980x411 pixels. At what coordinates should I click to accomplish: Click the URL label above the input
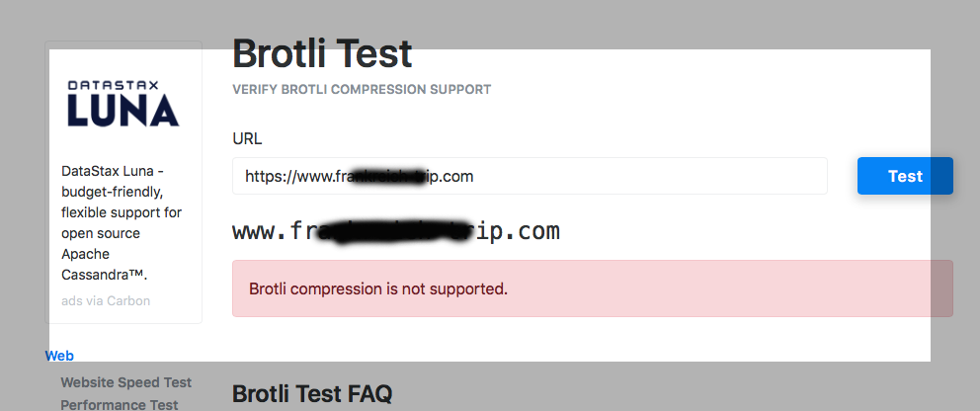click(247, 138)
